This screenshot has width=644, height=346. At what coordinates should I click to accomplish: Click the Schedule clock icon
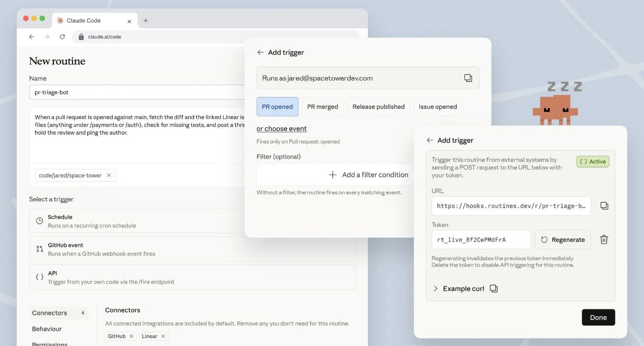39,221
